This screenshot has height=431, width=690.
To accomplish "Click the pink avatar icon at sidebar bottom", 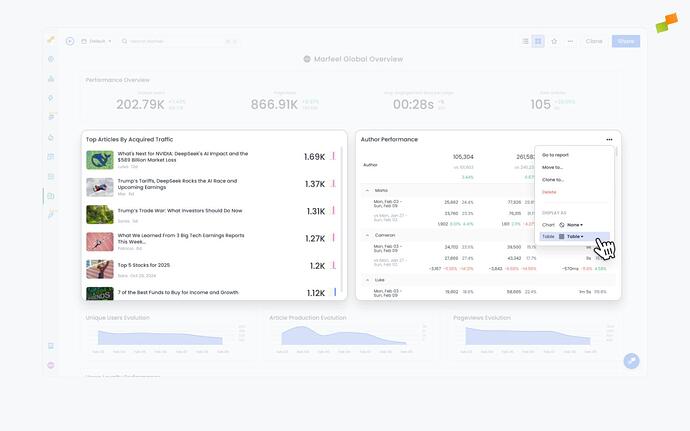I will pos(51,365).
